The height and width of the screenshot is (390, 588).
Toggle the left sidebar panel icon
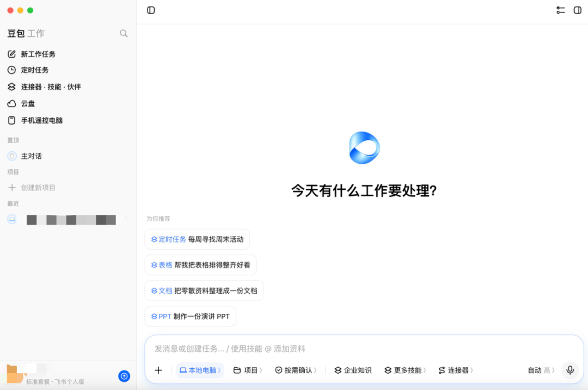(x=151, y=10)
